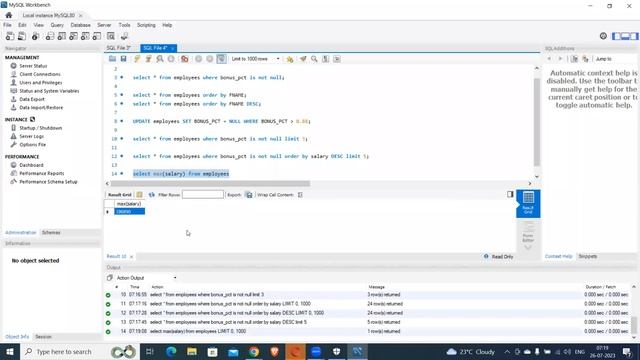Open SQL script file from main toolbar
The image size is (640, 360).
tap(22, 36)
